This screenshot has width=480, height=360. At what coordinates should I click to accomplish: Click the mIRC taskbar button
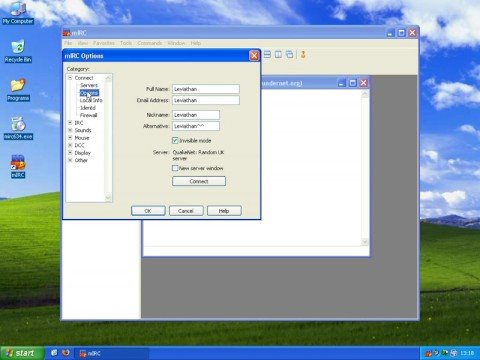(x=112, y=353)
